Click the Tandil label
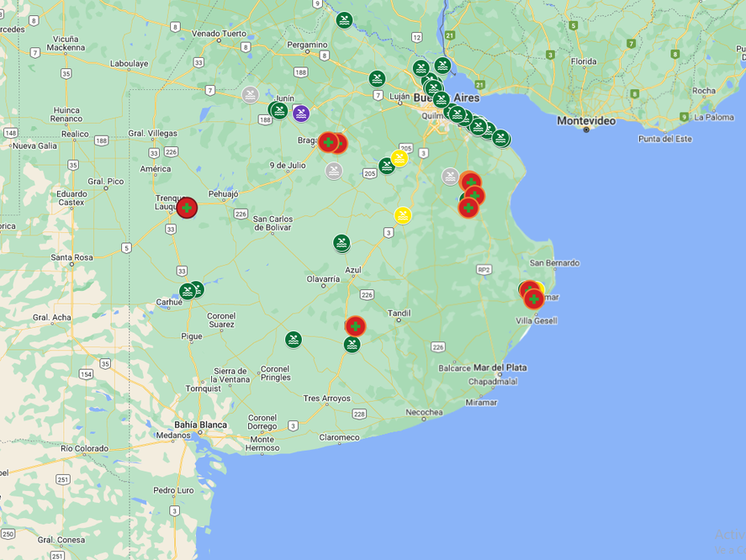Image resolution: width=746 pixels, height=560 pixels. [399, 313]
